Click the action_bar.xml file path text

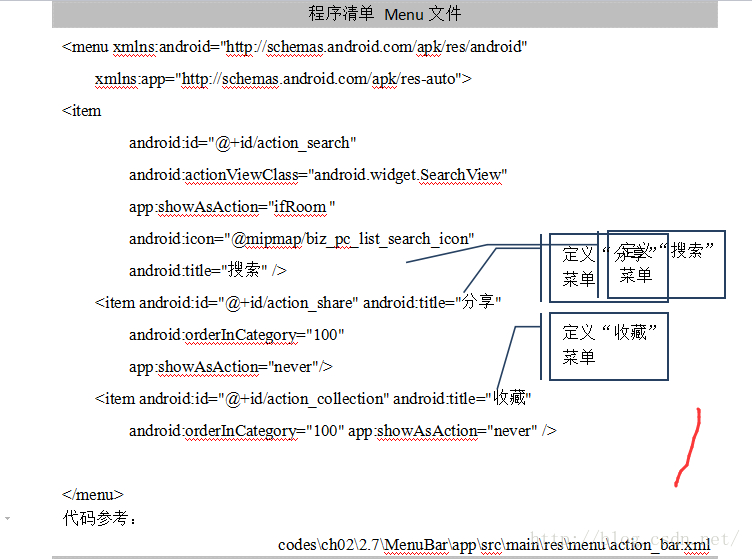[494, 545]
